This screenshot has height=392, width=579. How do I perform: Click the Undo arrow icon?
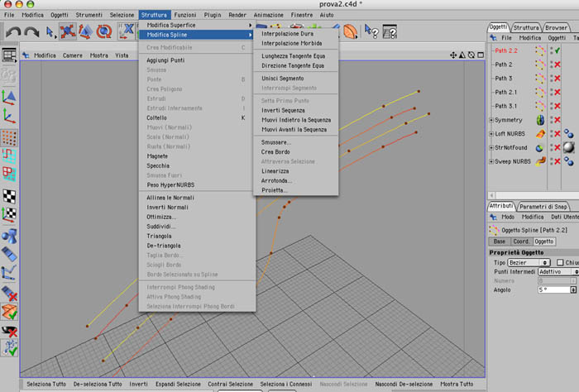click(x=13, y=32)
